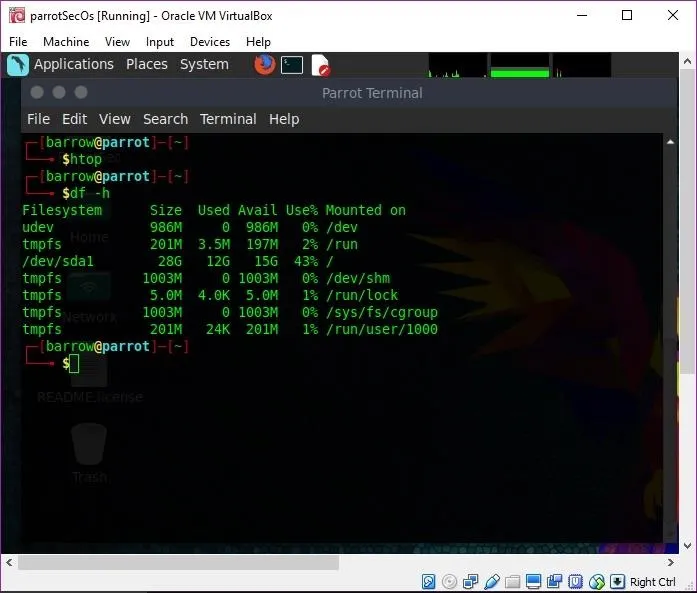Click the '/dev/shm' mount path

358,278
